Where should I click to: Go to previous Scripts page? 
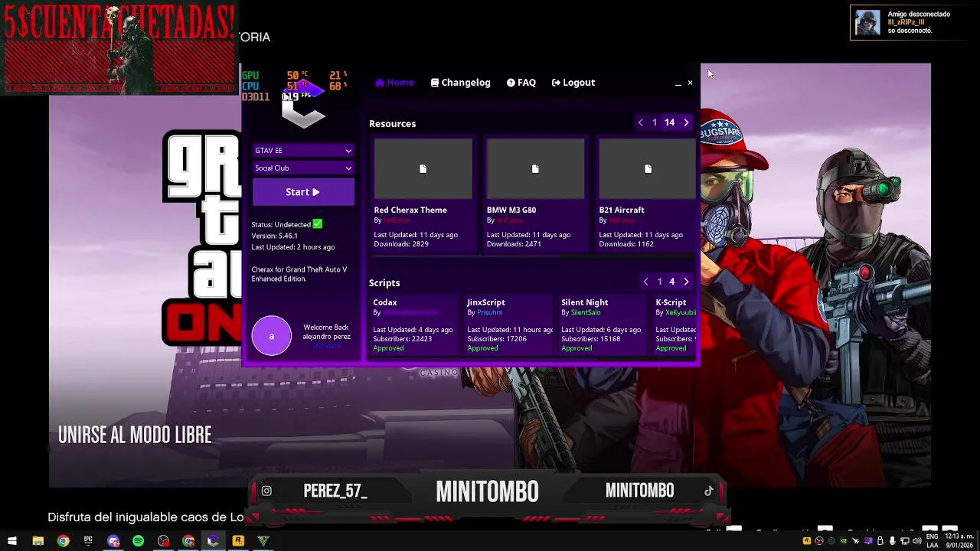(x=645, y=282)
